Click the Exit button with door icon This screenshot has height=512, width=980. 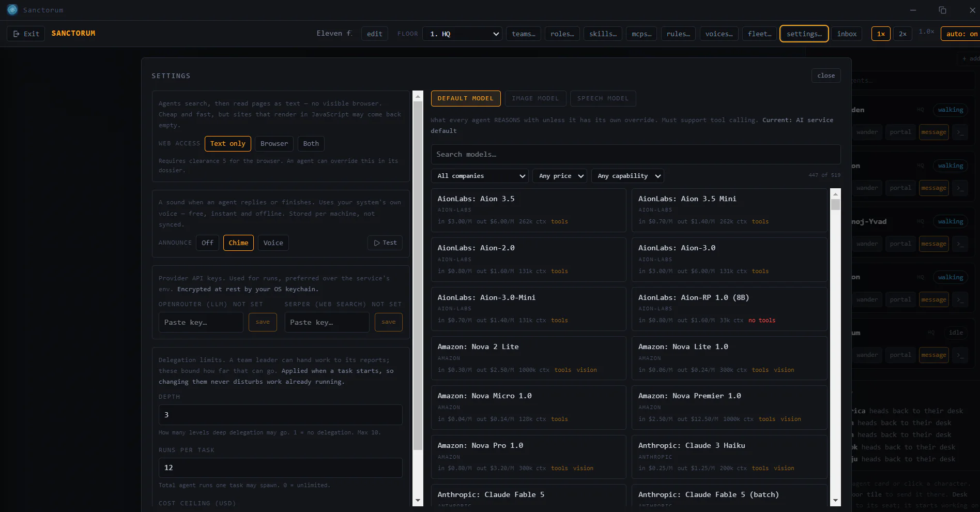26,34
